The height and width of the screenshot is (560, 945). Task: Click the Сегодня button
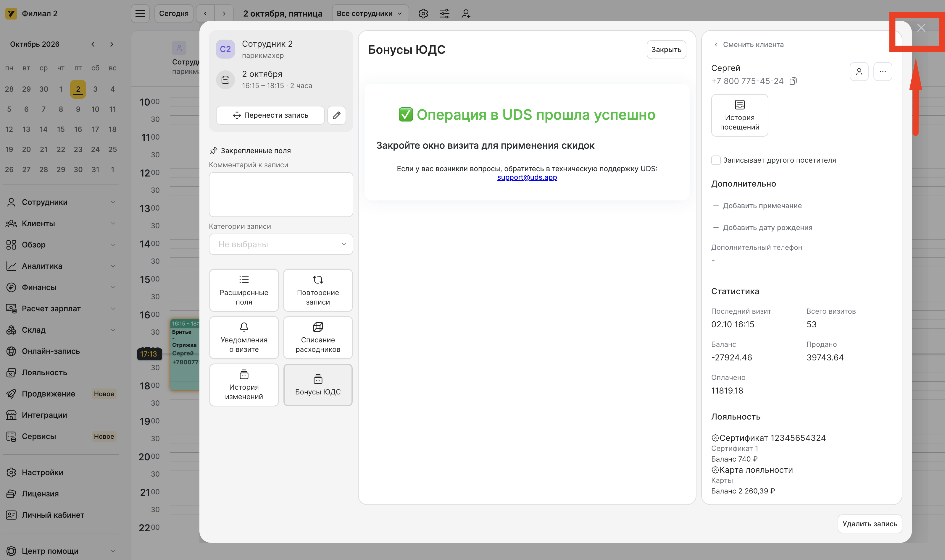click(174, 14)
